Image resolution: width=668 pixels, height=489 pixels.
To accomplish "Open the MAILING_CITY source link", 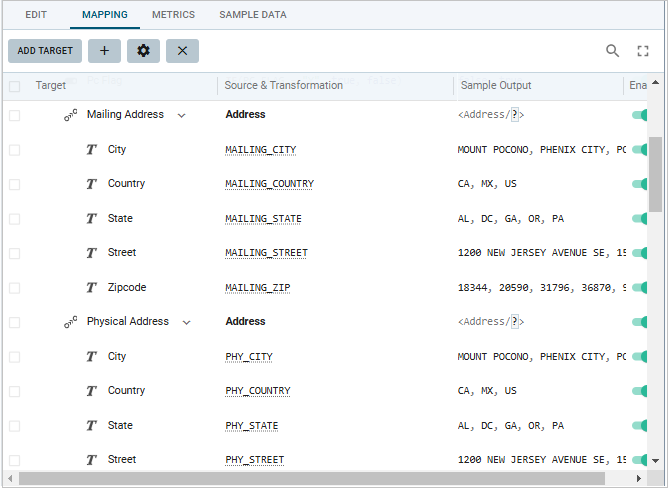I will point(260,150).
